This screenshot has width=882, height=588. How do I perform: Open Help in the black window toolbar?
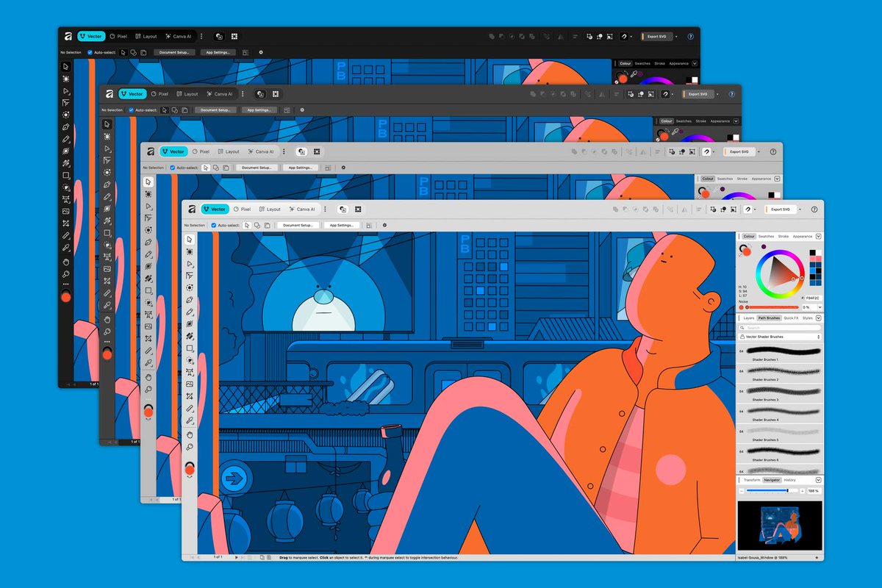coord(690,35)
